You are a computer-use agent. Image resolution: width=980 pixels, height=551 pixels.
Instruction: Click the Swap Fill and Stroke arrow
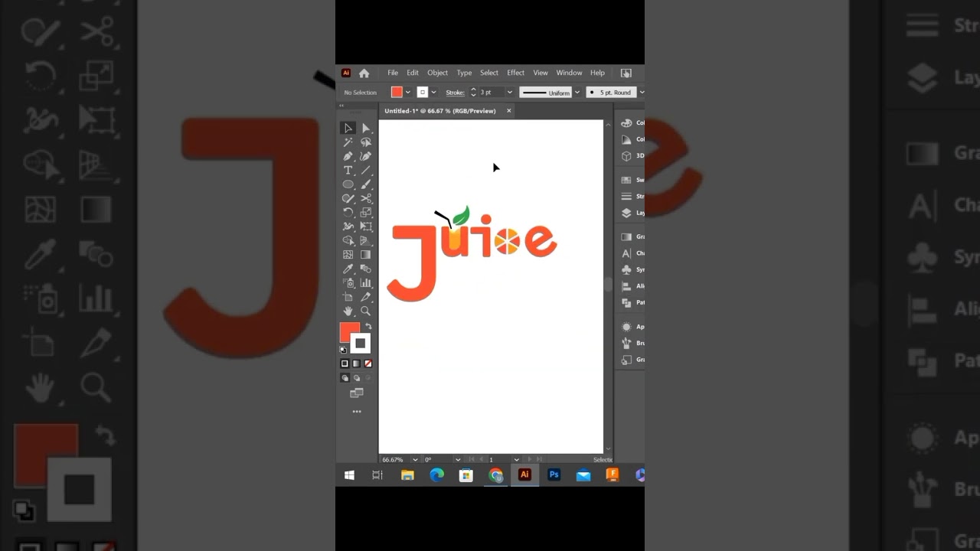coord(368,327)
